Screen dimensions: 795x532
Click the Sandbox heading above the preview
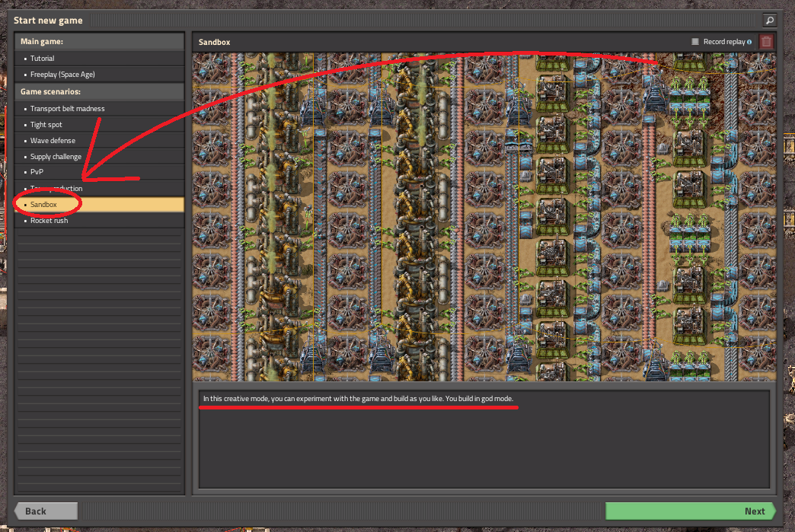click(215, 42)
